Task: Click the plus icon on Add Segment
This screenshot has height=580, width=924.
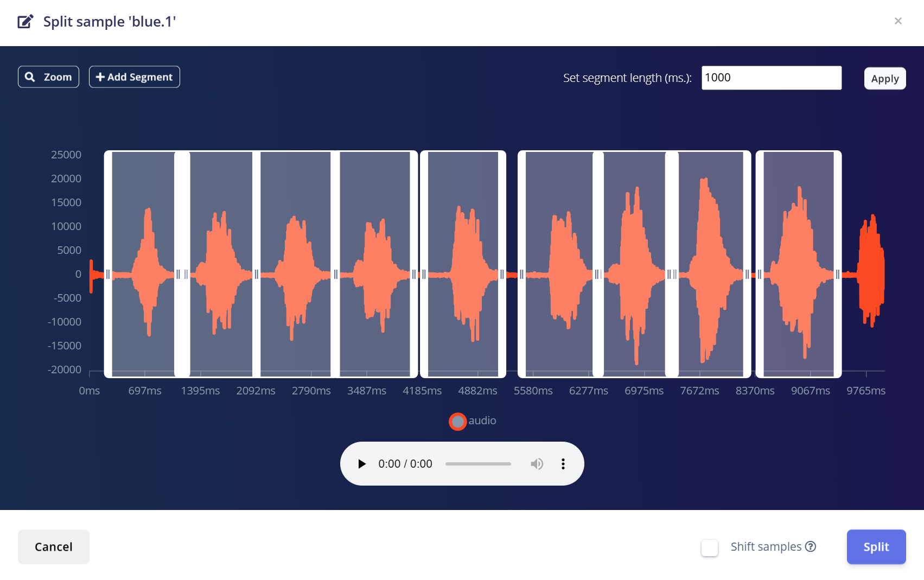Action: coord(100,77)
